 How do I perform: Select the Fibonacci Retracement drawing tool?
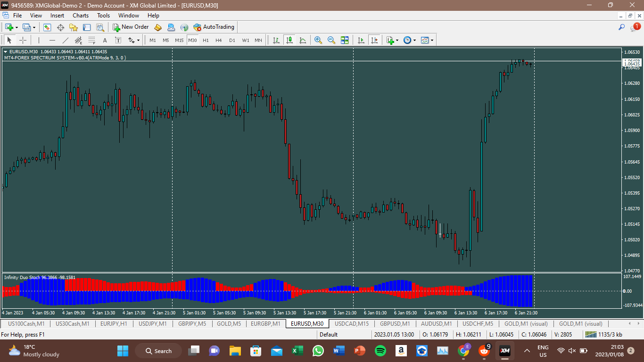pyautogui.click(x=92, y=40)
